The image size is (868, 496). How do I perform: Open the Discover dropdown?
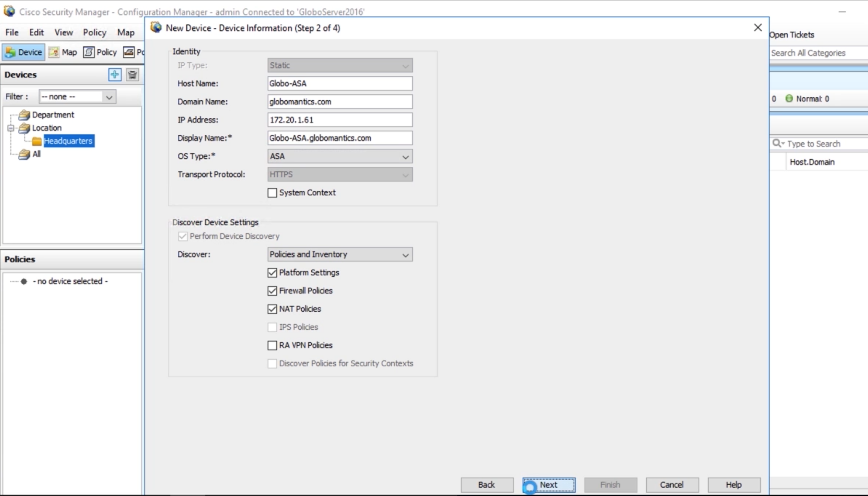340,255
